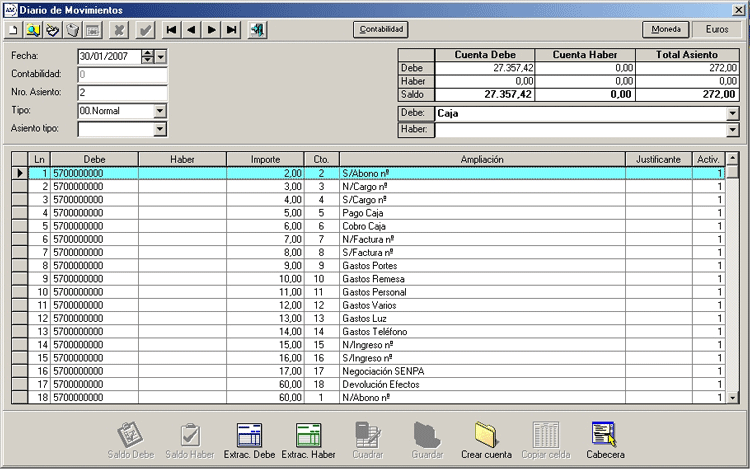Go to the first record

172,30
